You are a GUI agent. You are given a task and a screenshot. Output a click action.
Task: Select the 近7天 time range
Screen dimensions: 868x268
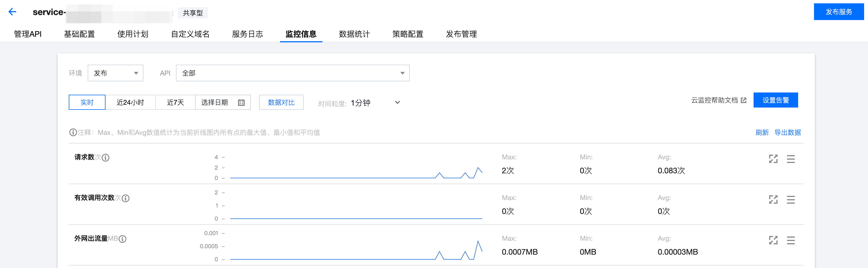[x=176, y=103]
